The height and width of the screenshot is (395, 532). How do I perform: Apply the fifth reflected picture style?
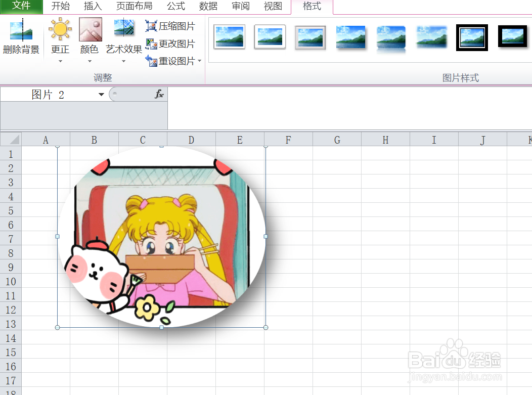(x=391, y=39)
